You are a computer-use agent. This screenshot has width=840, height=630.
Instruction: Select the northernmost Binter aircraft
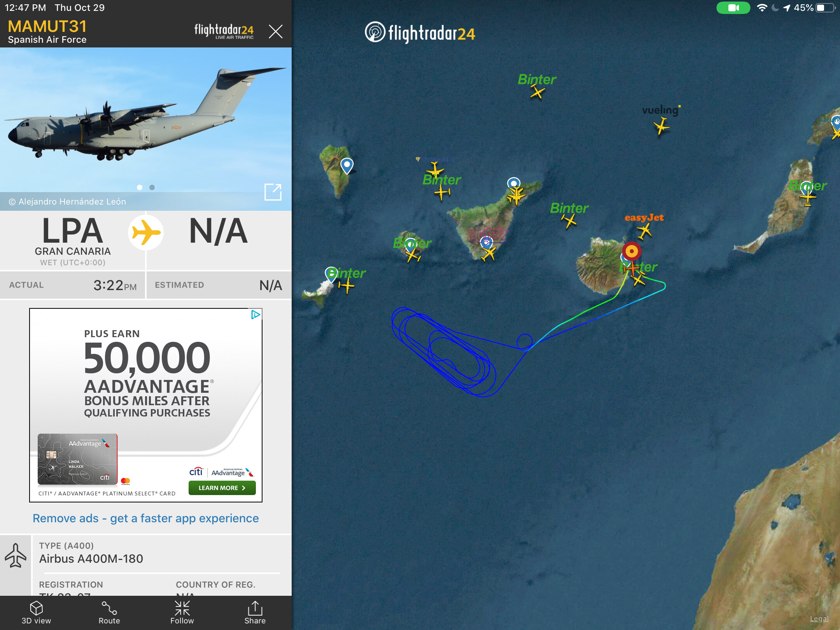537,92
